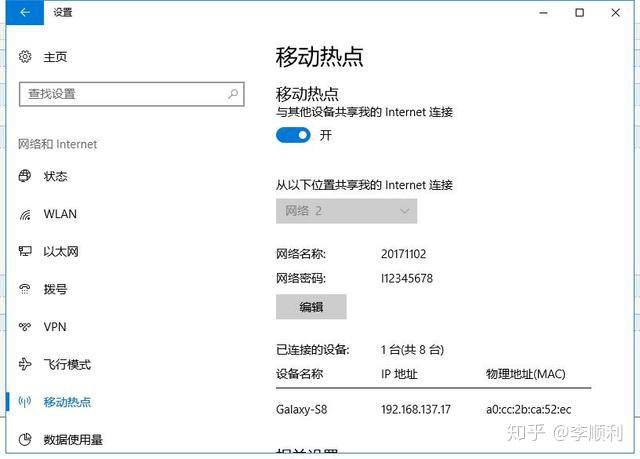Go to the 以太网 settings page

[61, 251]
